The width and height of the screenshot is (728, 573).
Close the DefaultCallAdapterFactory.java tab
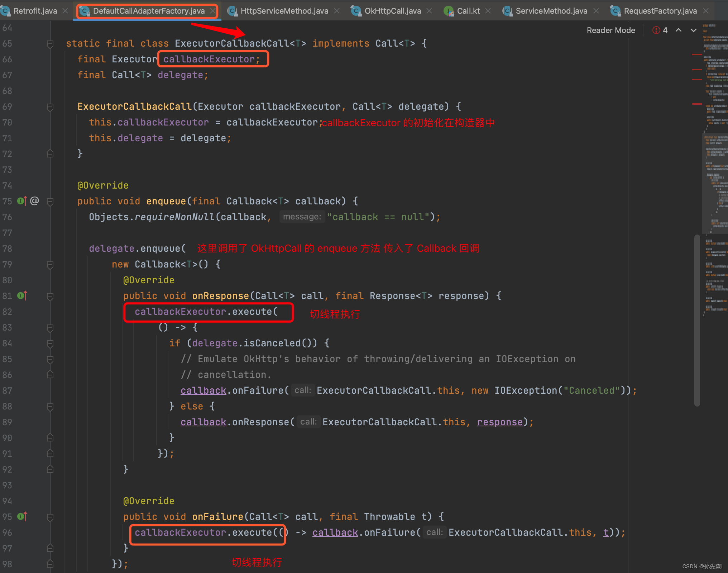(213, 11)
